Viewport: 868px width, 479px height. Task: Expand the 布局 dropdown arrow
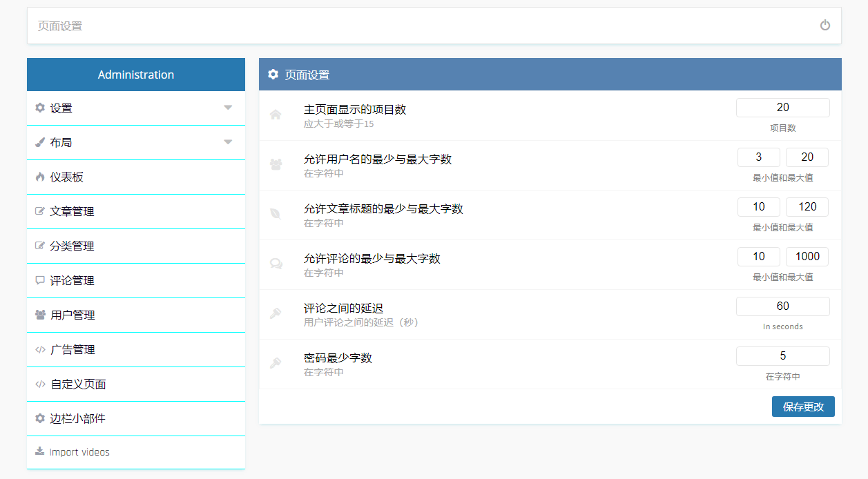(x=228, y=142)
